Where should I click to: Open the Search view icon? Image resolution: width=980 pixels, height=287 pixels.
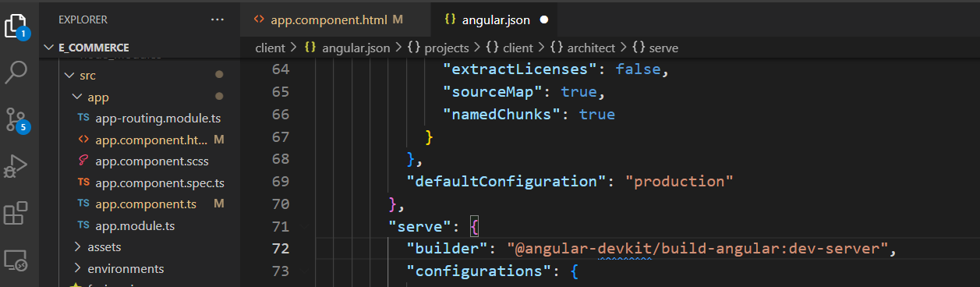point(16,73)
